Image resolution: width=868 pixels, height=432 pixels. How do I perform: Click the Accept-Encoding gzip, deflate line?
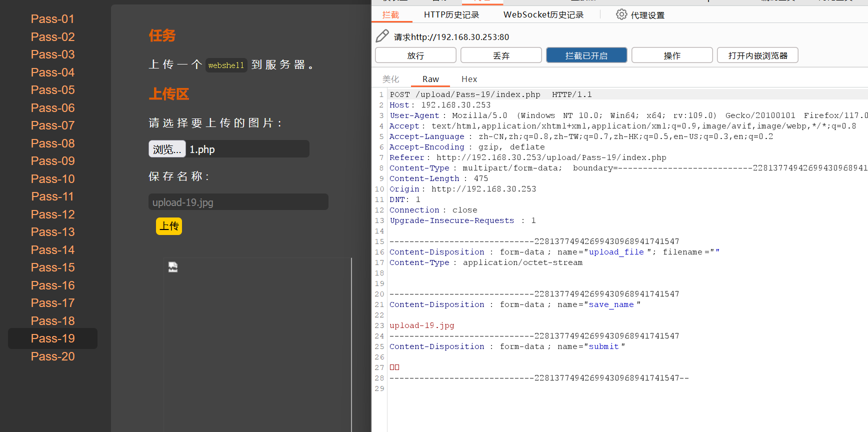467,147
